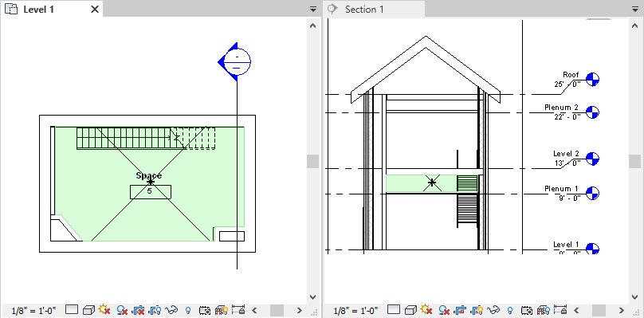Select the Level 1 level head symbol
The image size is (644, 318).
592,249
